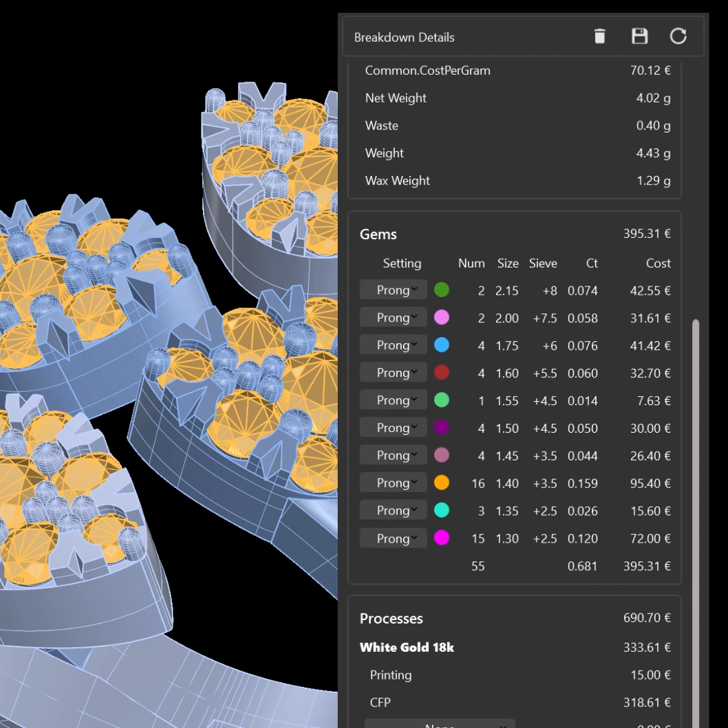Click the trash delete icon in Breakdown Details
728x728 pixels.
click(x=599, y=36)
